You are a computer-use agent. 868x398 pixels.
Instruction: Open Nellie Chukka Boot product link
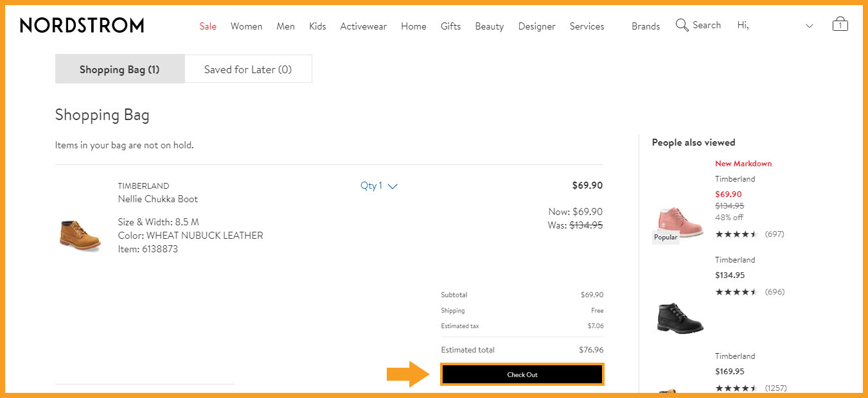coord(158,199)
